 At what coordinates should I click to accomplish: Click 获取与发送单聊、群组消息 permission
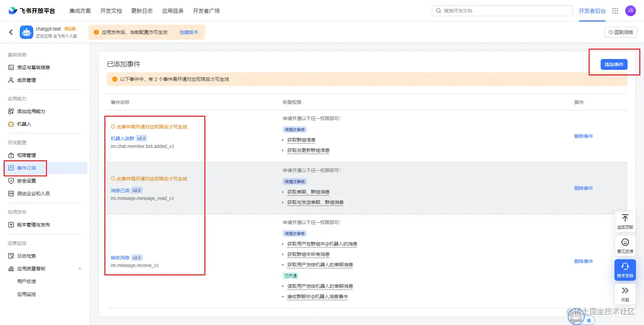point(315,202)
